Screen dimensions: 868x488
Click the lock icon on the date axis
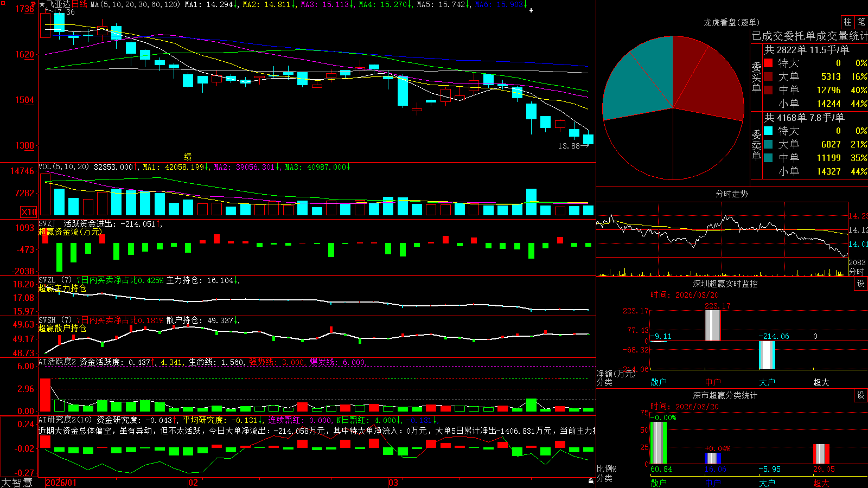click(591, 481)
